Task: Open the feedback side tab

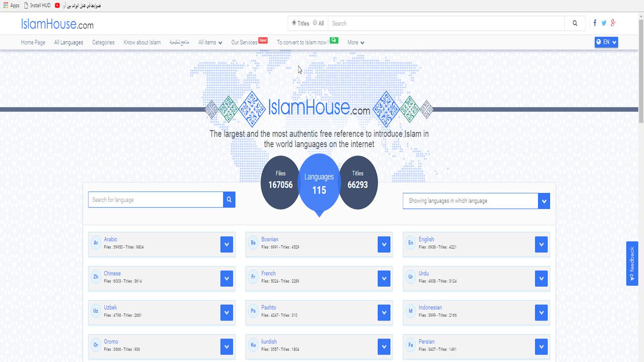Action: pyautogui.click(x=632, y=263)
